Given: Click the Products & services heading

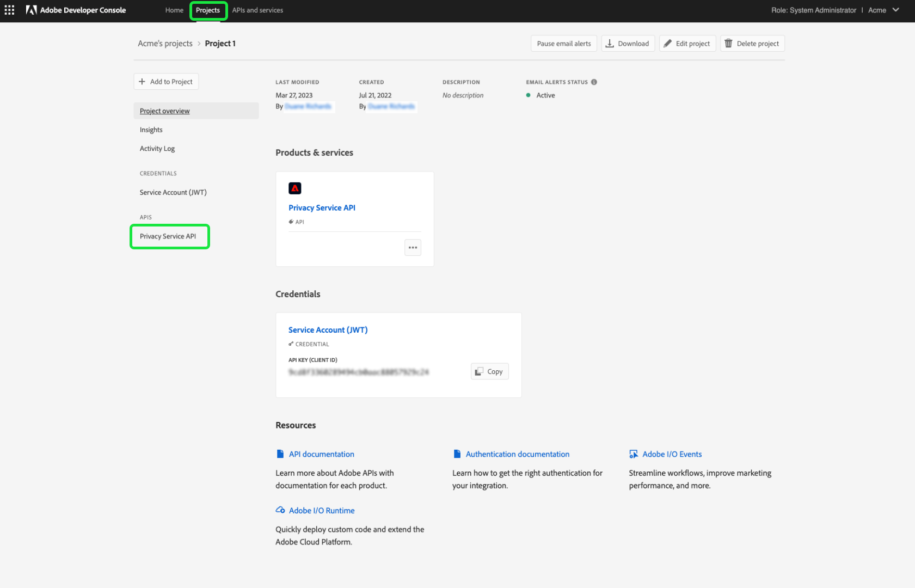Looking at the screenshot, I should (314, 152).
